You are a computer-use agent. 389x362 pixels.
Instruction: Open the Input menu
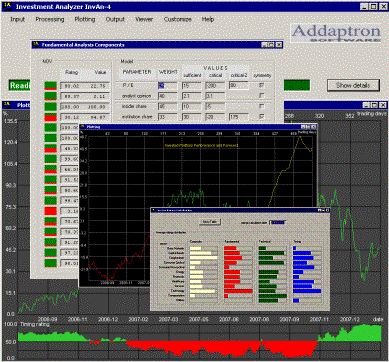[x=18, y=19]
